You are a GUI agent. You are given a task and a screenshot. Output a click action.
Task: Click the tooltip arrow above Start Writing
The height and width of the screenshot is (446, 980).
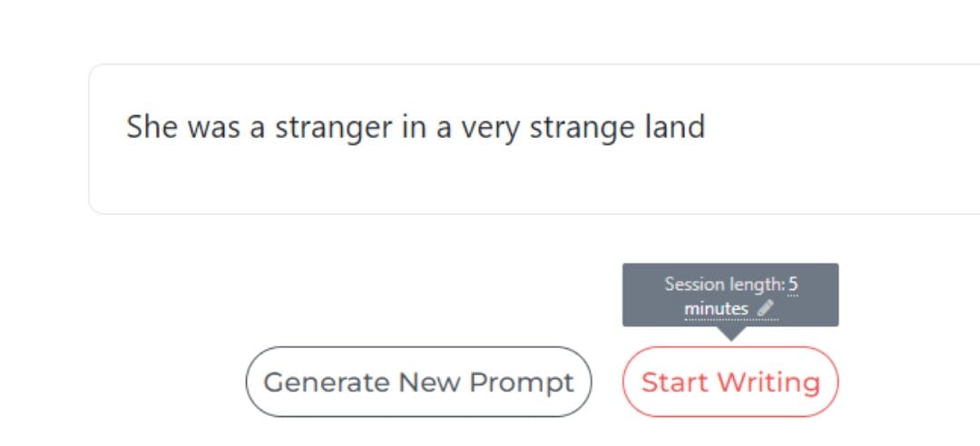coord(730,334)
